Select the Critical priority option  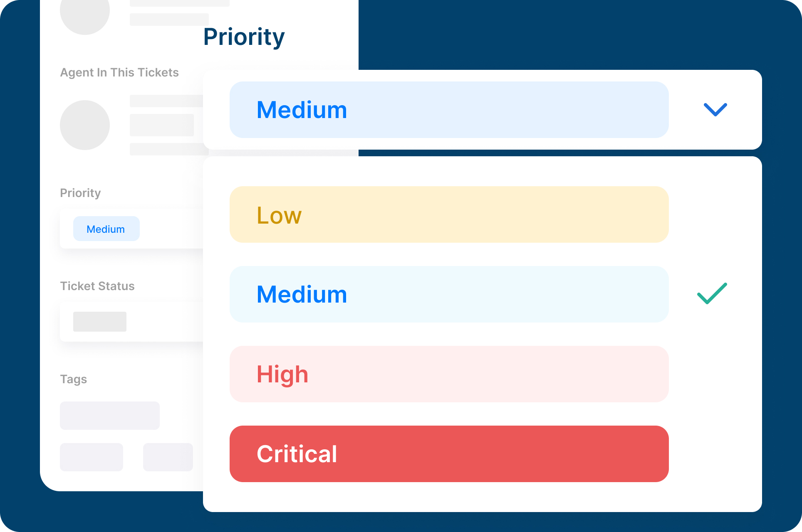[x=448, y=453]
